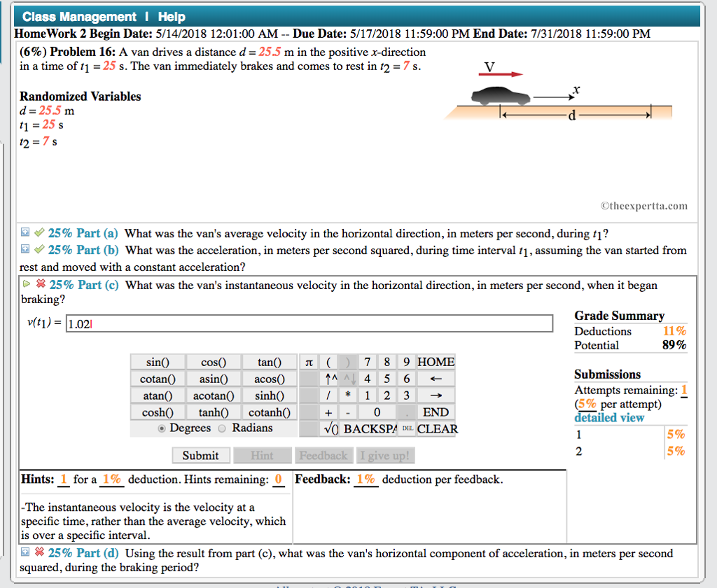Open the Help menu
Image resolution: width=717 pixels, height=588 pixels.
(x=171, y=16)
